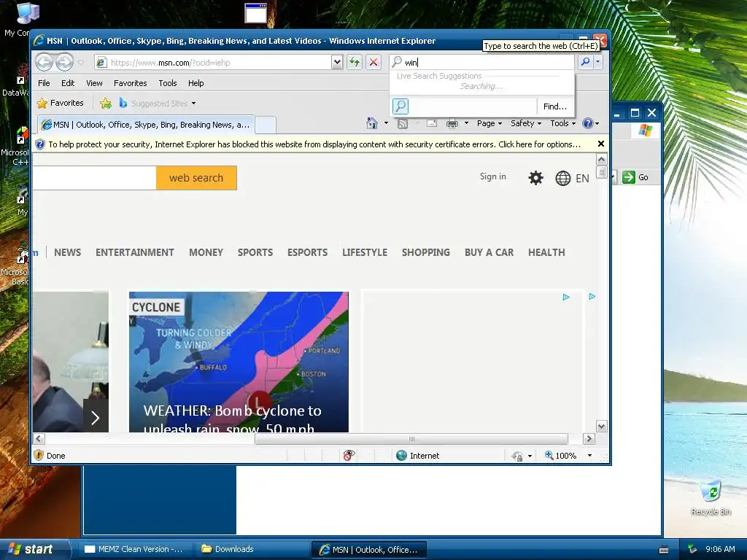The height and width of the screenshot is (560, 747).
Task: Run the search with the magnifier button
Action: pos(586,62)
